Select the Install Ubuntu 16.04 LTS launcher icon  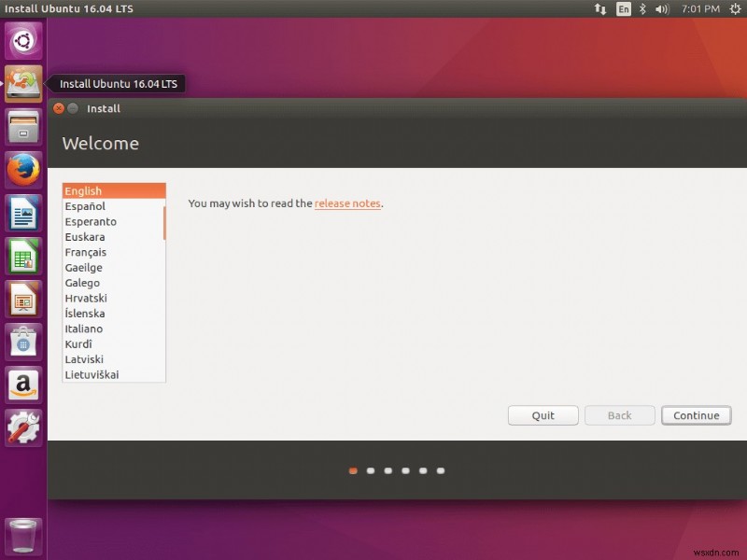pos(22,84)
